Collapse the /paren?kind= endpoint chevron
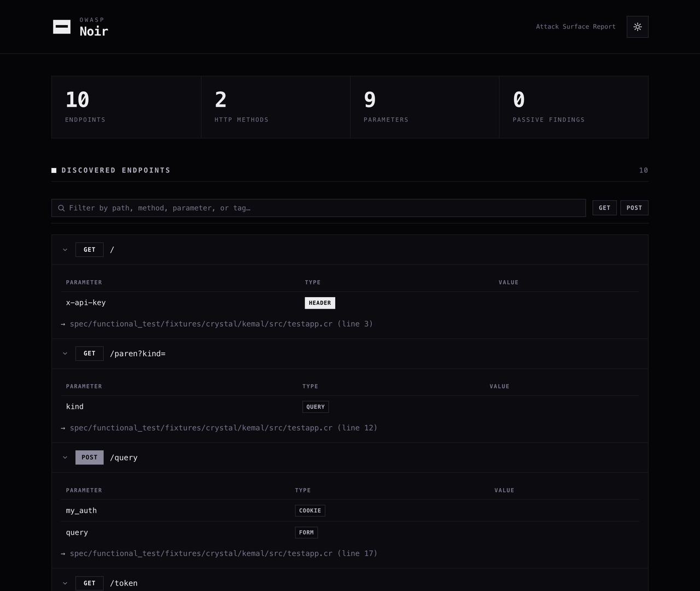The image size is (700, 591). (65, 354)
